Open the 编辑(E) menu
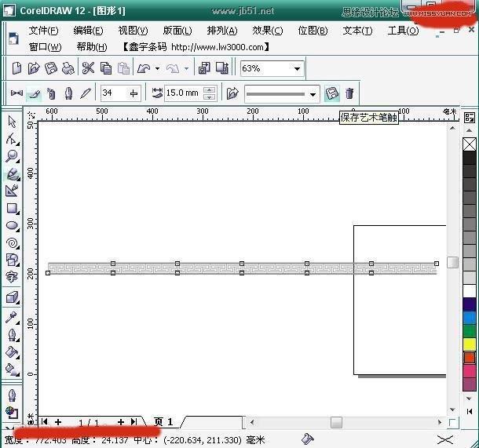 tap(88, 31)
